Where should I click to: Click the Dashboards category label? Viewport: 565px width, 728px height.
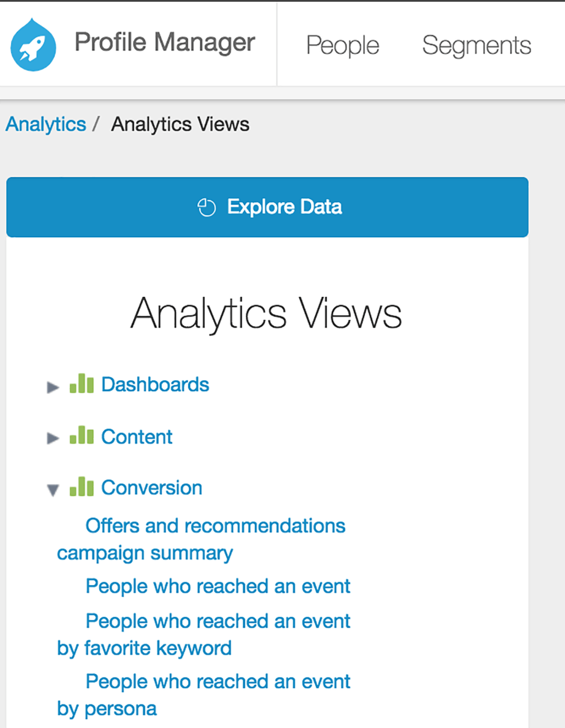click(155, 385)
